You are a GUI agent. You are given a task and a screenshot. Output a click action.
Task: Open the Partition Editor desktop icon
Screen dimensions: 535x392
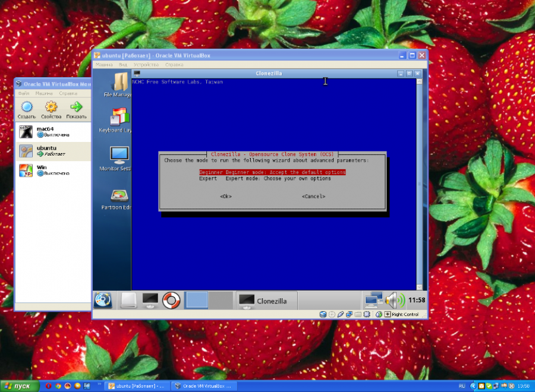[x=118, y=200]
